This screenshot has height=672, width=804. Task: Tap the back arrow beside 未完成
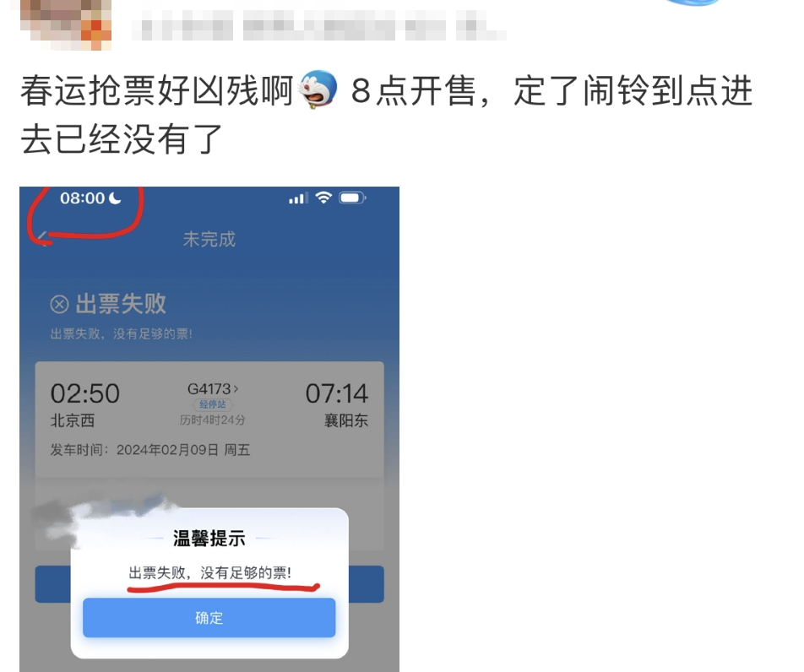tap(44, 238)
